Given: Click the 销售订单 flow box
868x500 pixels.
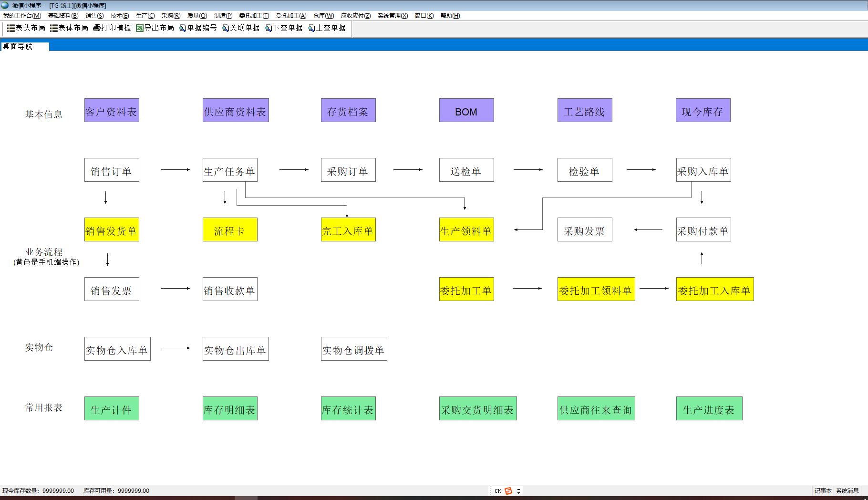Looking at the screenshot, I should coord(112,170).
